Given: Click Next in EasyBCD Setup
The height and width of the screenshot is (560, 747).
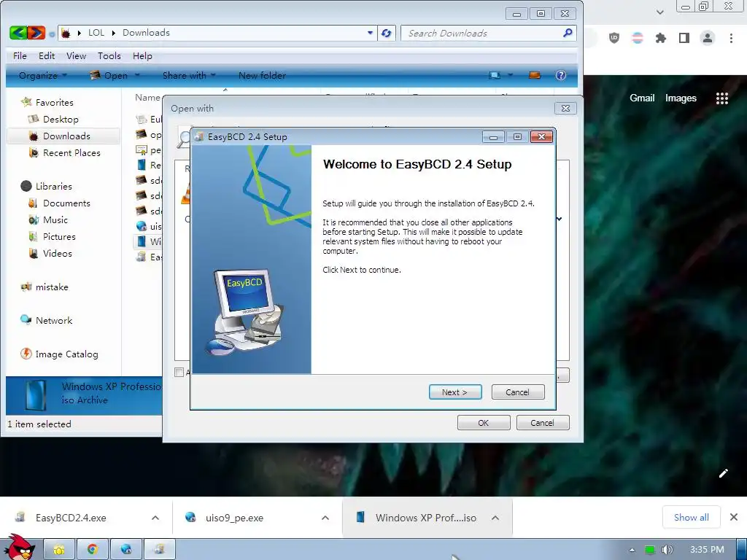Looking at the screenshot, I should pos(455,392).
